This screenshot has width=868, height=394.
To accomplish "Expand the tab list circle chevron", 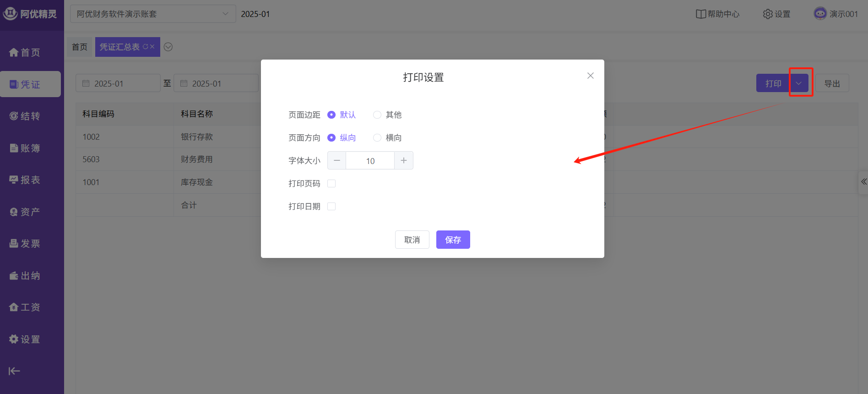I will [168, 47].
